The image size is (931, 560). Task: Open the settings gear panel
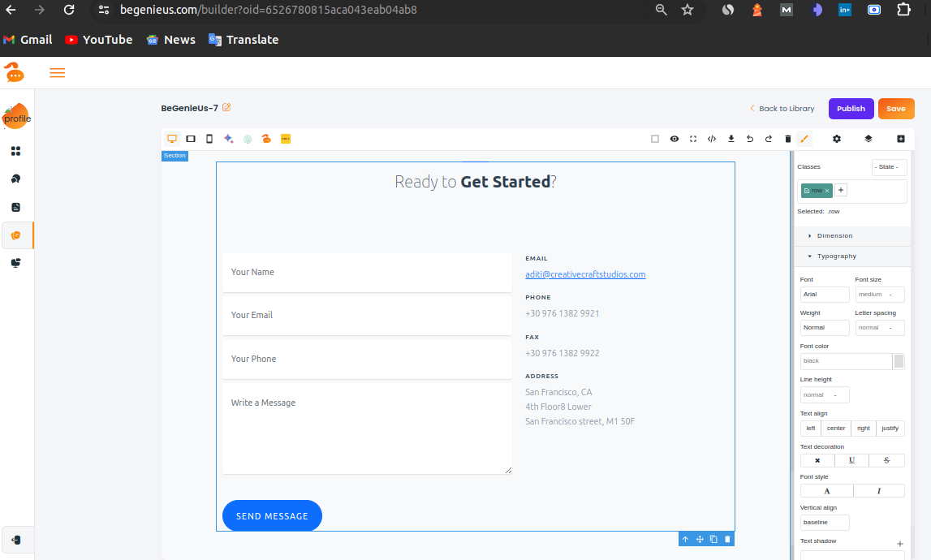pyautogui.click(x=837, y=139)
